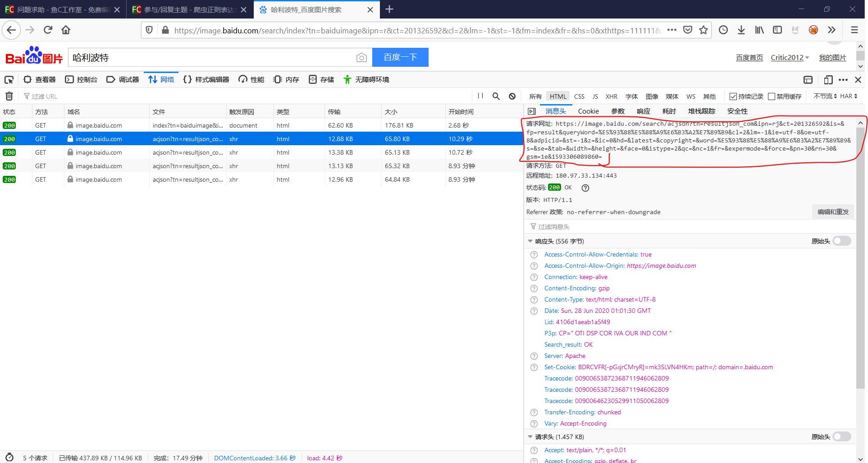Open the 我的图片 link
868x463 pixels.
[x=832, y=58]
